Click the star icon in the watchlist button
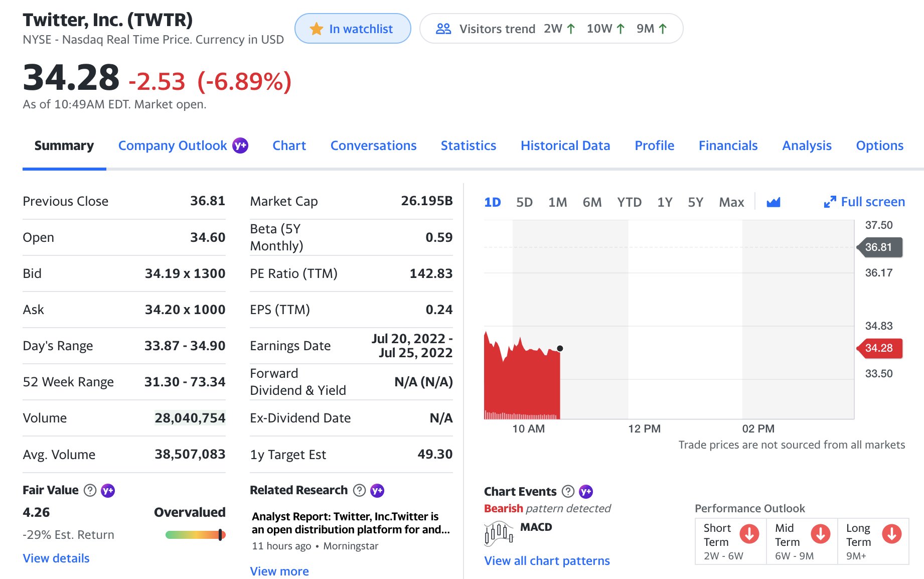Image resolution: width=924 pixels, height=579 pixels. click(x=316, y=29)
